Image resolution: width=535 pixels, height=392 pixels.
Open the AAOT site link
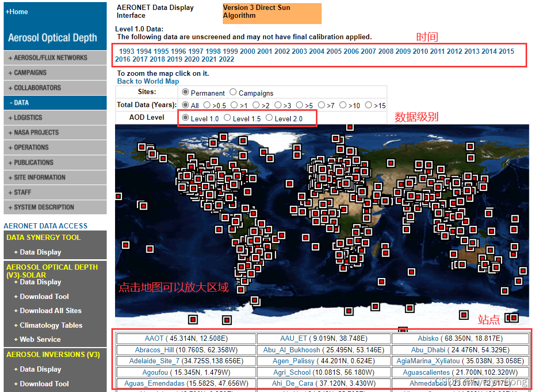(x=154, y=339)
